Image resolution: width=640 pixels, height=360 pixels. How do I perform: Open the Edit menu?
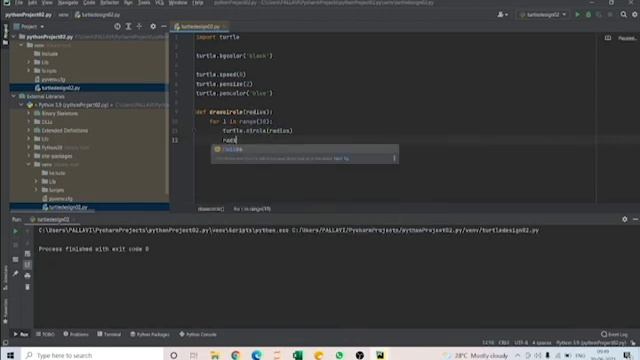pyautogui.click(x=32, y=2)
